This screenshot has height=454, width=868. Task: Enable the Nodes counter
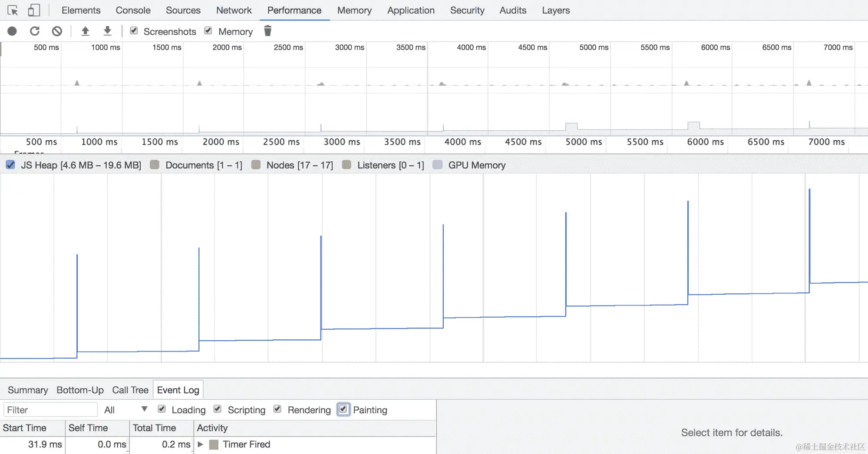click(x=256, y=165)
